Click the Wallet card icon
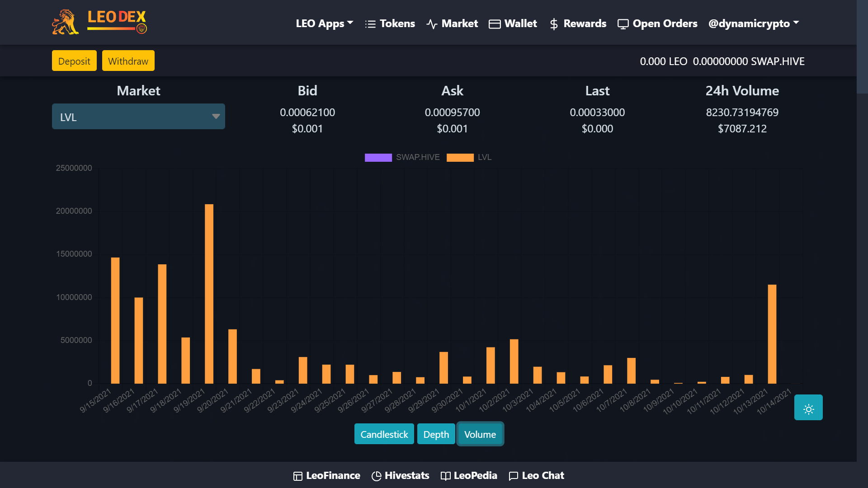The height and width of the screenshot is (488, 868). pos(495,24)
